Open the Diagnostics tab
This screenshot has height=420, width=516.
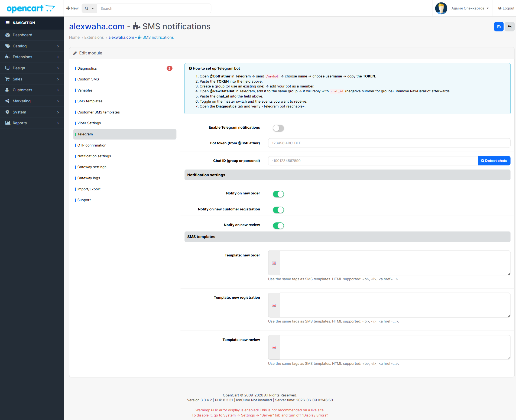click(125, 68)
